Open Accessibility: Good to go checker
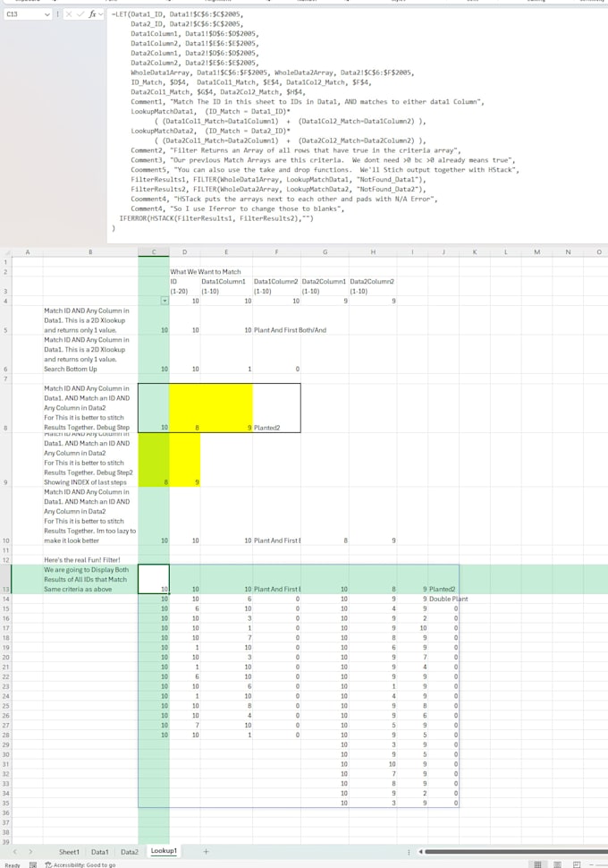The image size is (608, 868). 80,864
